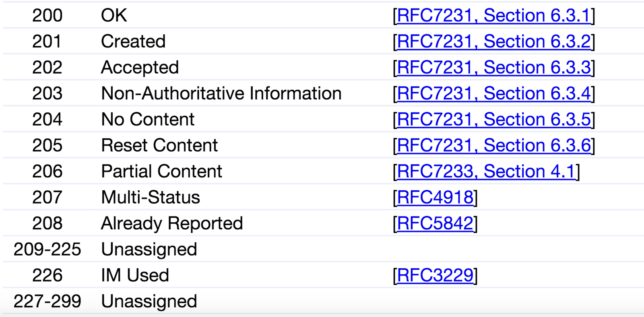Image resolution: width=644 pixels, height=317 pixels.
Task: Open the RFC3229 reference link
Action: (435, 275)
